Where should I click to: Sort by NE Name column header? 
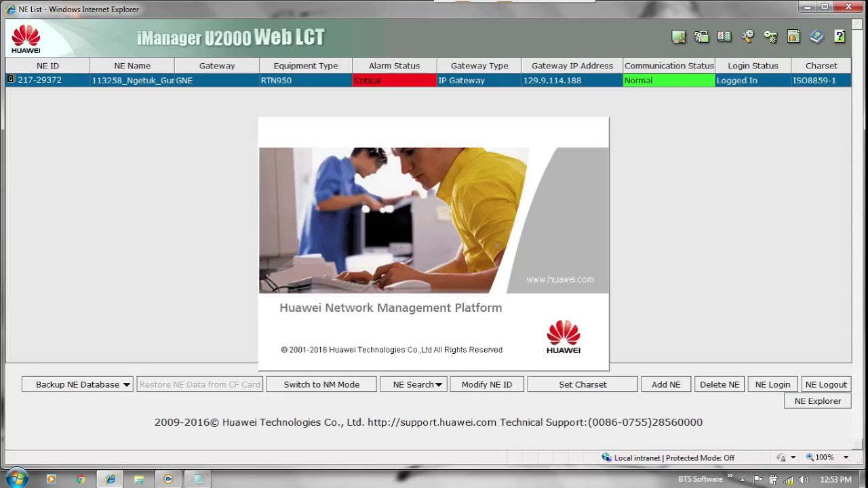tap(132, 66)
